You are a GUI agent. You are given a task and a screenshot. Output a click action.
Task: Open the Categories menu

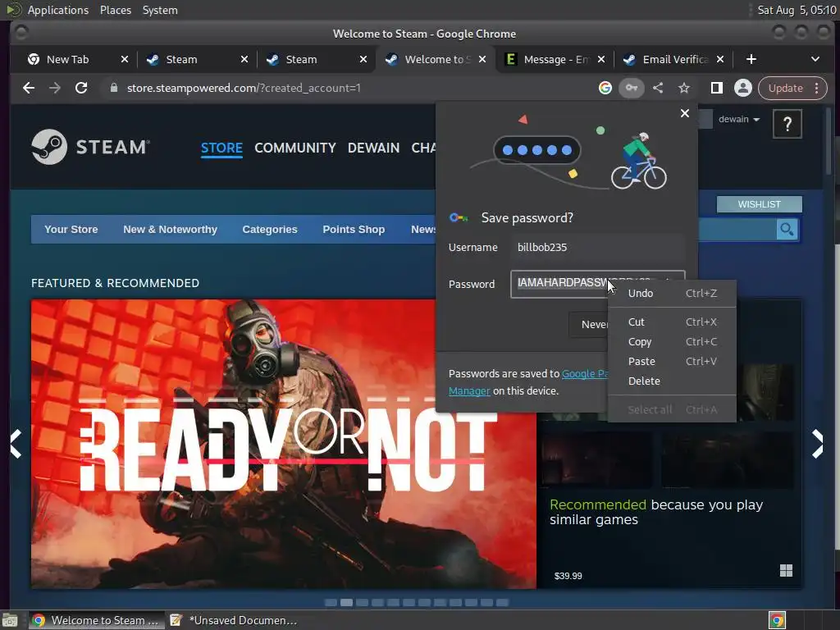269,230
